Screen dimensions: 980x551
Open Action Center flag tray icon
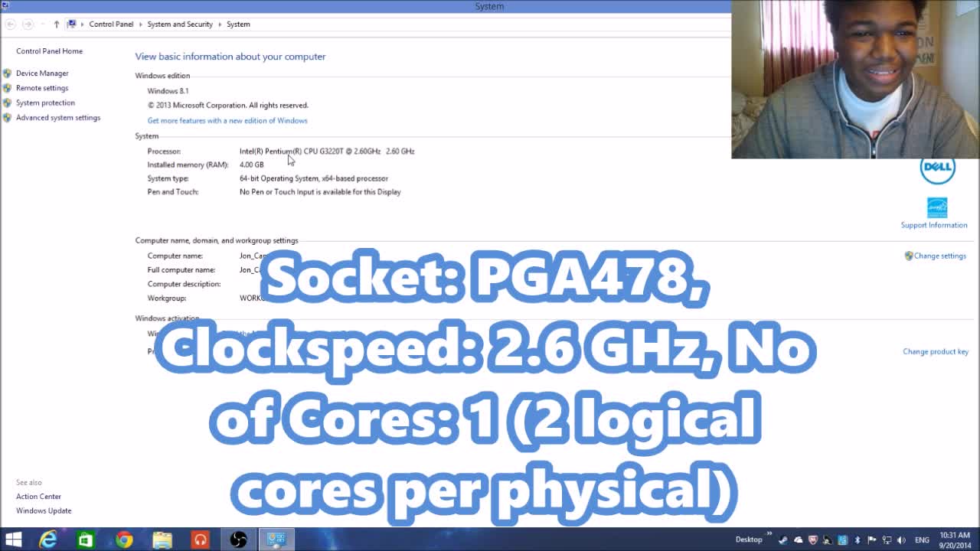(x=872, y=540)
